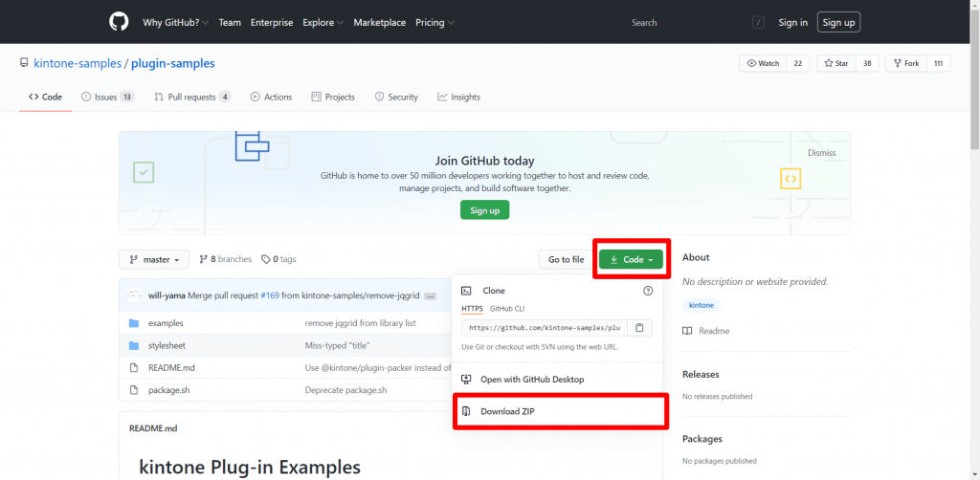Open the green Code dropdown
The image size is (980, 480).
tap(631, 259)
